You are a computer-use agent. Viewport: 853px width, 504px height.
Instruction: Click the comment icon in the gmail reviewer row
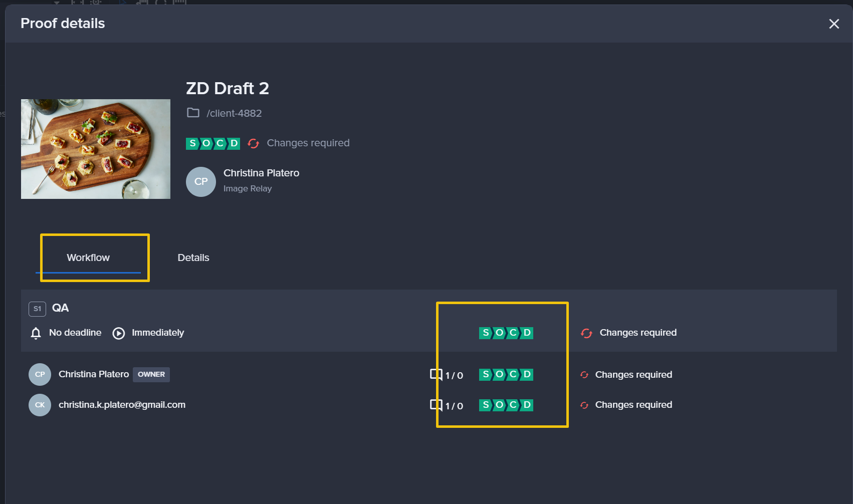436,405
